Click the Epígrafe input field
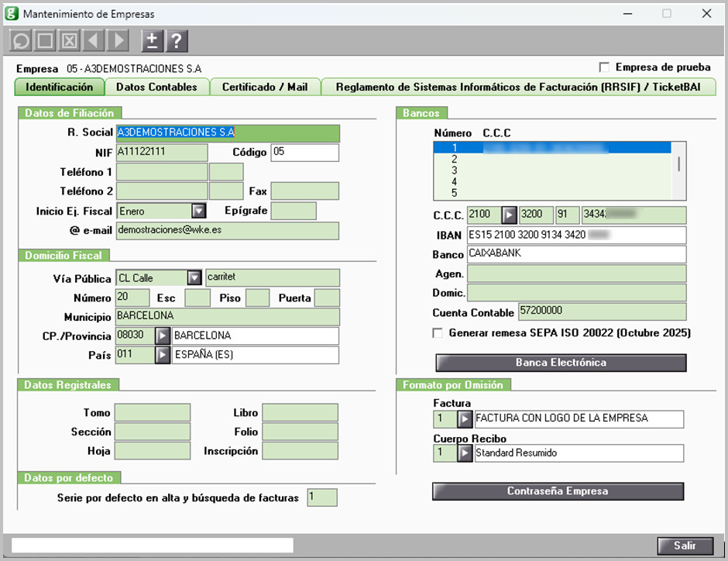 tap(294, 211)
